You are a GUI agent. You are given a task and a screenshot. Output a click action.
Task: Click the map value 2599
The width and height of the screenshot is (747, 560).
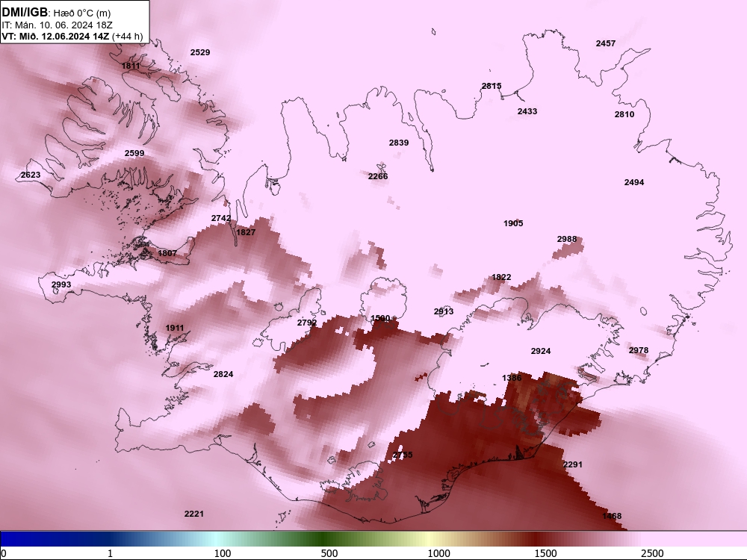point(134,153)
